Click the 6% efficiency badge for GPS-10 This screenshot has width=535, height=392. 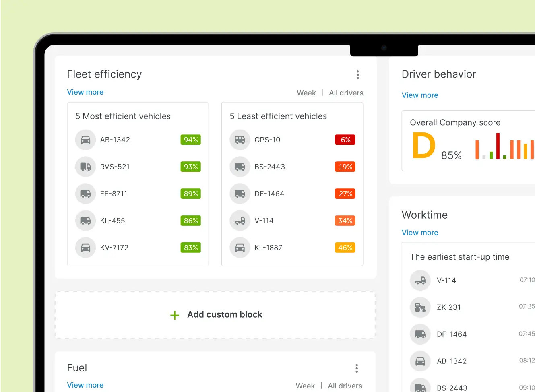tap(345, 140)
